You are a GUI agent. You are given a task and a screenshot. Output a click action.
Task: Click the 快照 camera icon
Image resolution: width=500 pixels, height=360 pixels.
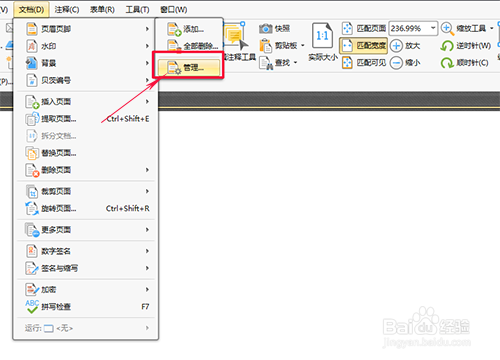[266, 29]
